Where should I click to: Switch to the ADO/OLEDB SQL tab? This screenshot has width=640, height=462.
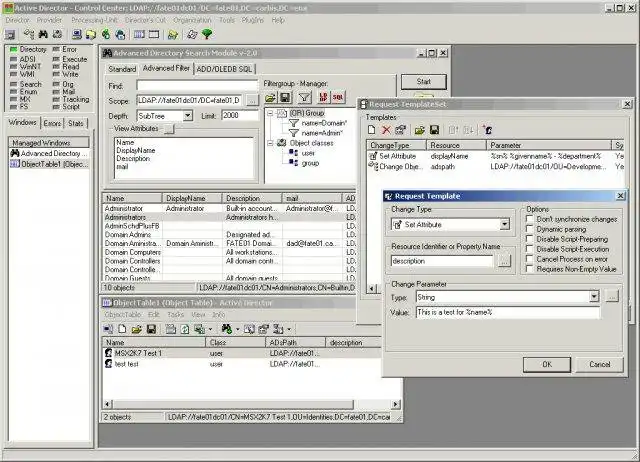point(224,69)
